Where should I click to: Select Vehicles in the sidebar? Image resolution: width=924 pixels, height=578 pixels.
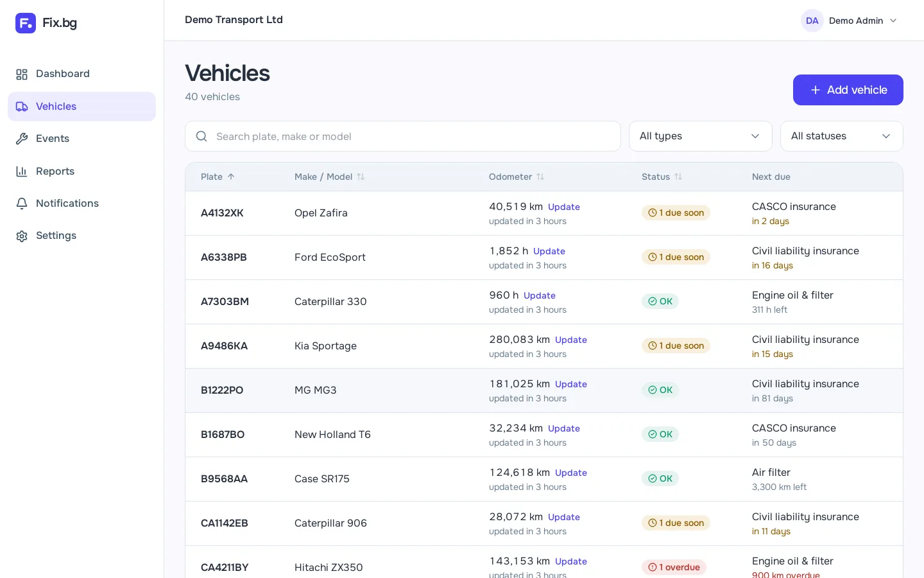81,107
